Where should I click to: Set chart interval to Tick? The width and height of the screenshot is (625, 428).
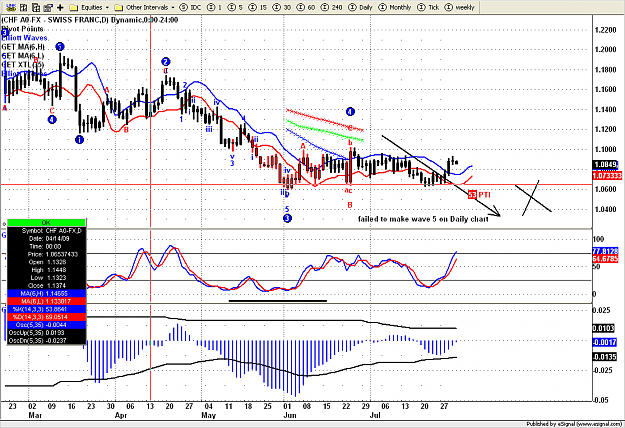click(x=428, y=7)
